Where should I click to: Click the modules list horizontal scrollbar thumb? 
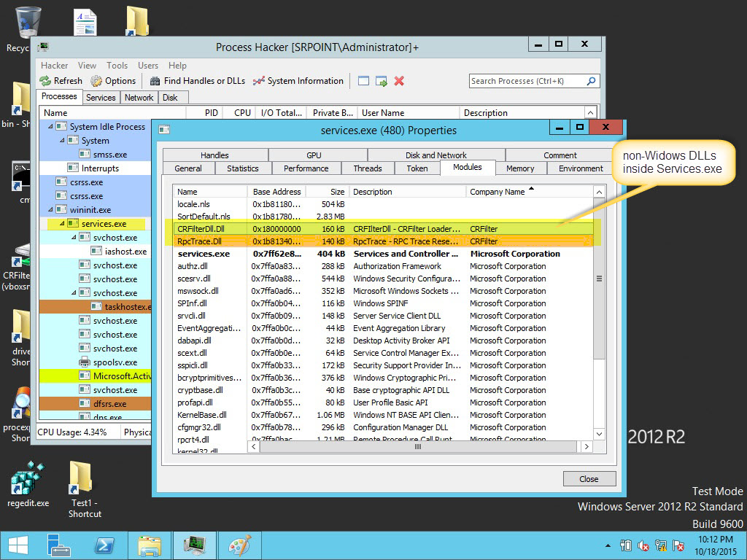418,447
